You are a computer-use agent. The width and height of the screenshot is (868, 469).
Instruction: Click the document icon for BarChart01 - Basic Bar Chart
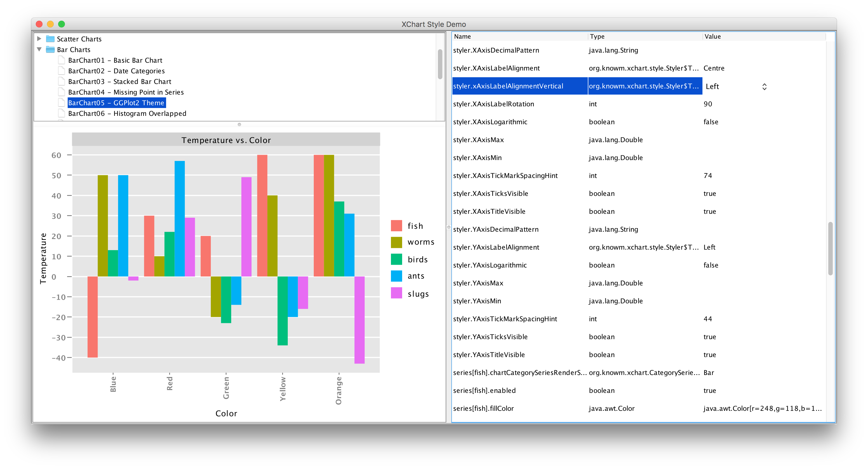coord(61,60)
